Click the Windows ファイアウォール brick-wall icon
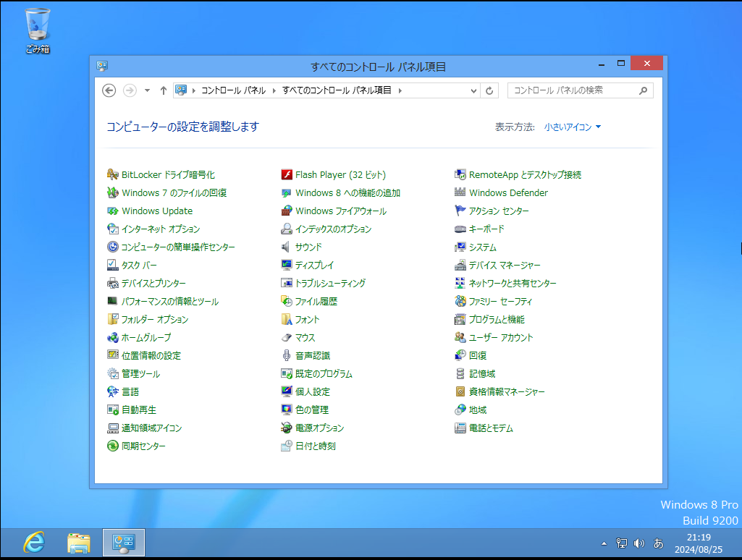This screenshot has width=742, height=560. (x=286, y=211)
